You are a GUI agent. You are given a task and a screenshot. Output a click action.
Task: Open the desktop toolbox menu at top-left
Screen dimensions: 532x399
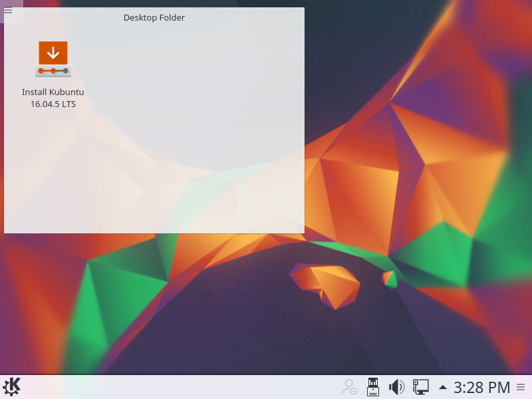tap(9, 11)
